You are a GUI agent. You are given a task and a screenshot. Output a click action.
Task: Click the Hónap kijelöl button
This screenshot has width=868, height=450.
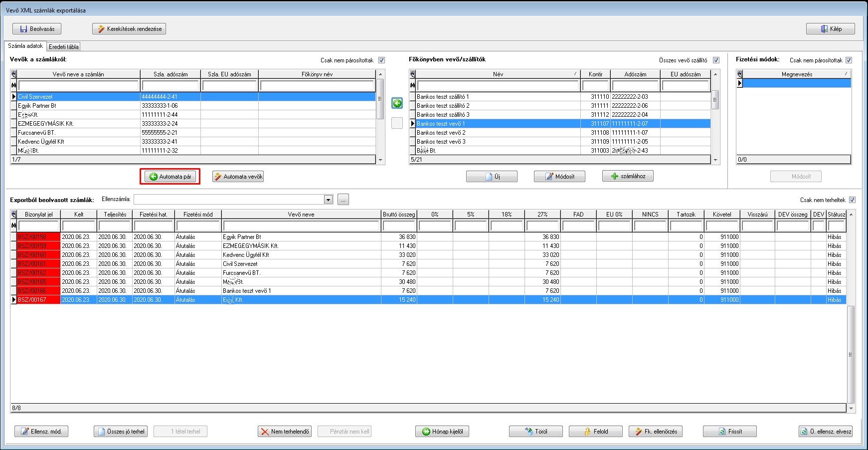point(442,432)
